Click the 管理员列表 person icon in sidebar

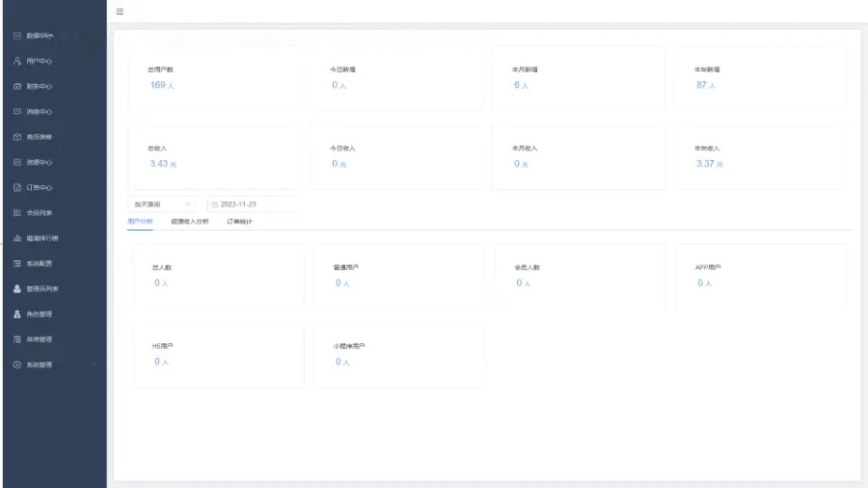pos(16,288)
